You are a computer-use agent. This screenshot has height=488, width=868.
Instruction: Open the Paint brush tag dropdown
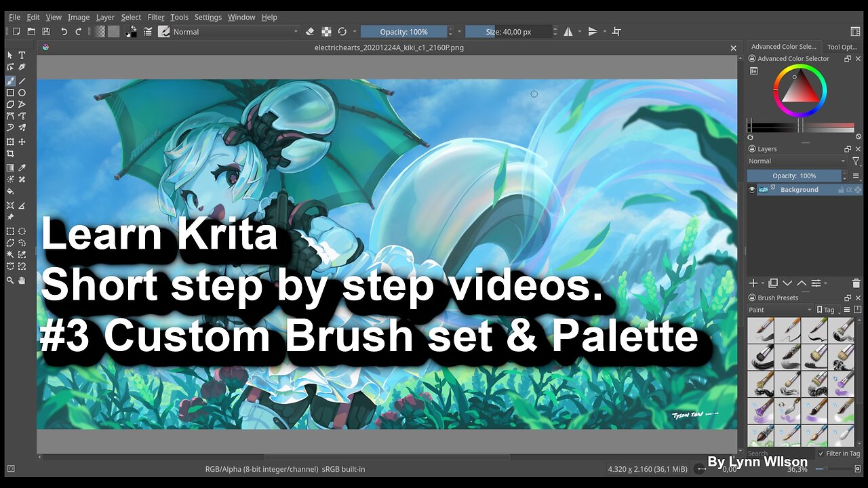780,310
